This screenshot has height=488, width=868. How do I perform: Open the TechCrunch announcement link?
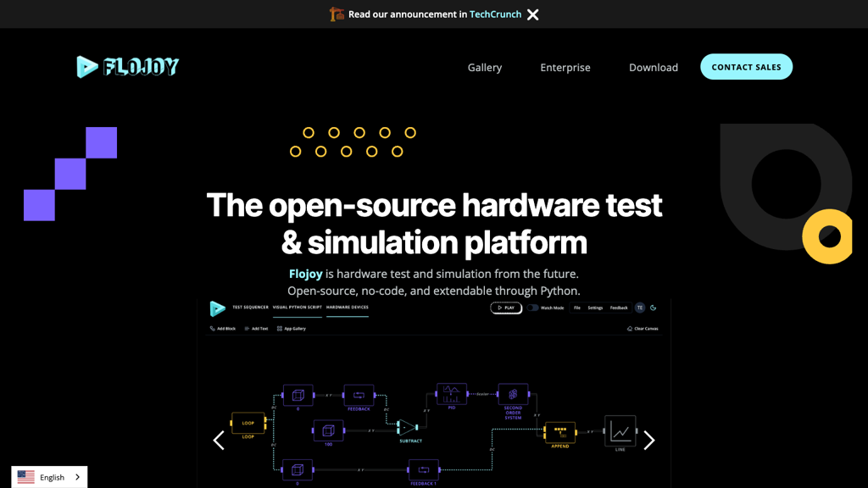(495, 14)
